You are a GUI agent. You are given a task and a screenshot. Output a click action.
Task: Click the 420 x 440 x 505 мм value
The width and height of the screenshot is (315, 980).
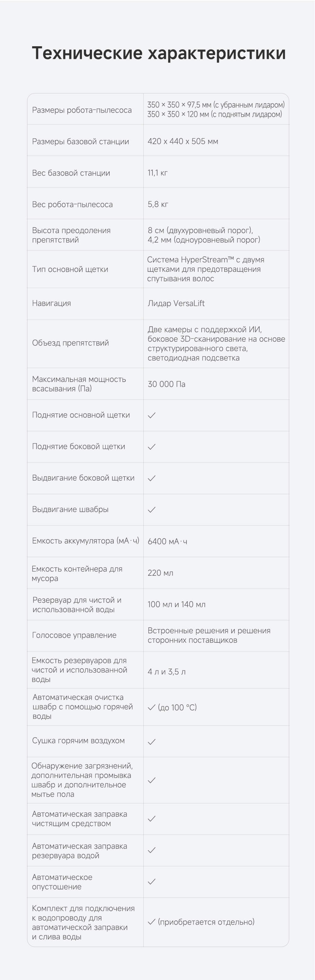[183, 141]
